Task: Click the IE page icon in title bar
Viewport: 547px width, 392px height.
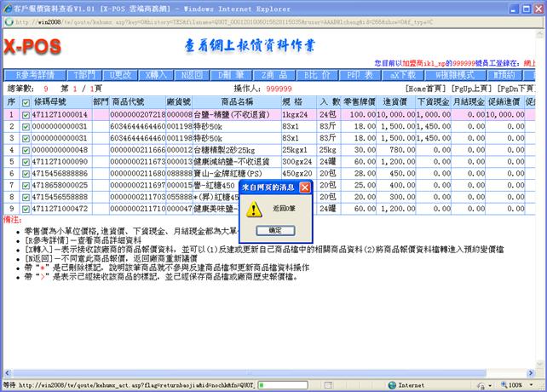Action: 6,5
